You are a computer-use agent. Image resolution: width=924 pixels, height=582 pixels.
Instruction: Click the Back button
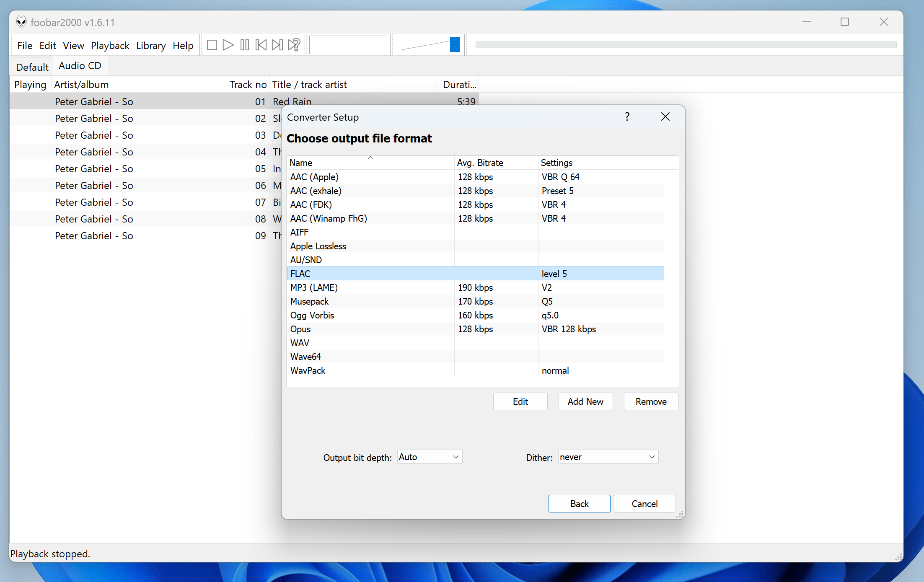579,504
